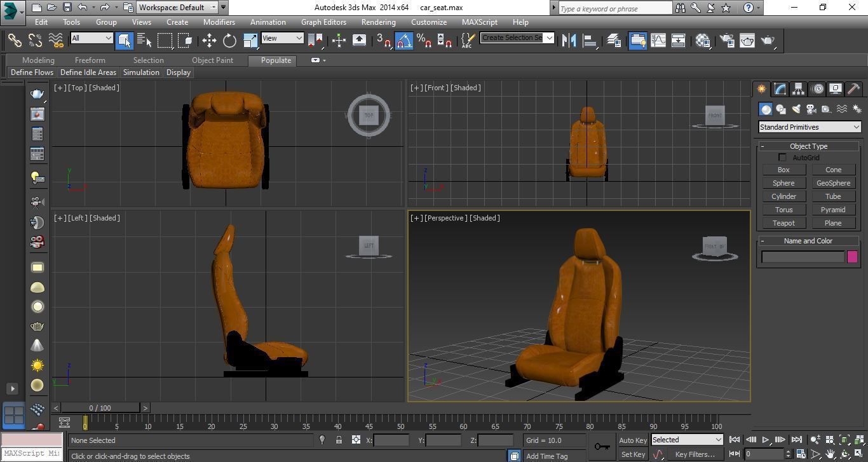Activate the Select Object tool

coord(125,40)
